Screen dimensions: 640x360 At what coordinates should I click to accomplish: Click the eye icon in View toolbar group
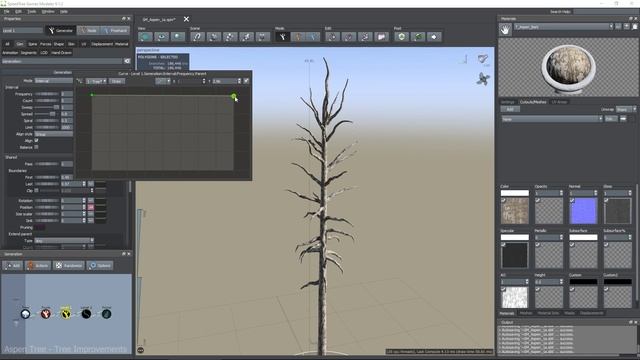pos(161,37)
